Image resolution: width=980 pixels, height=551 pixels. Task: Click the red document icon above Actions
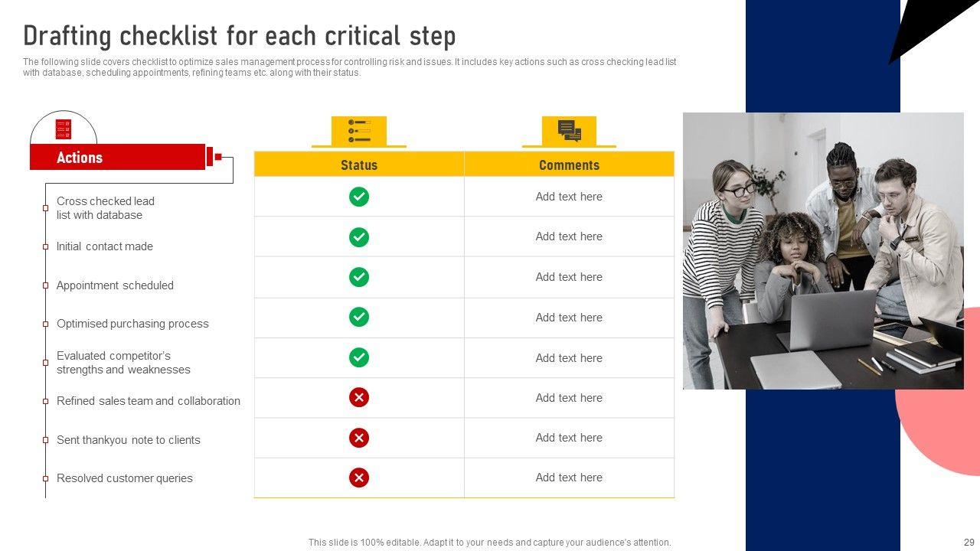(x=64, y=129)
